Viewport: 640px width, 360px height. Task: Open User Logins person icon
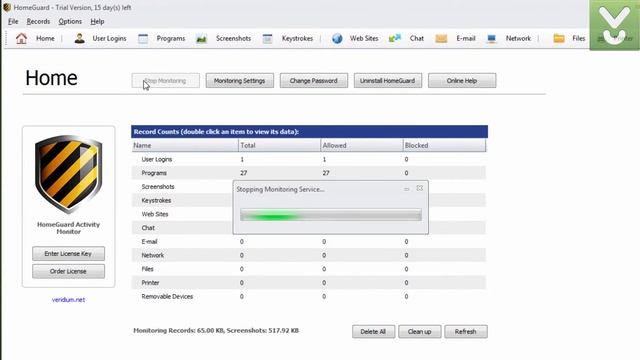click(80, 38)
